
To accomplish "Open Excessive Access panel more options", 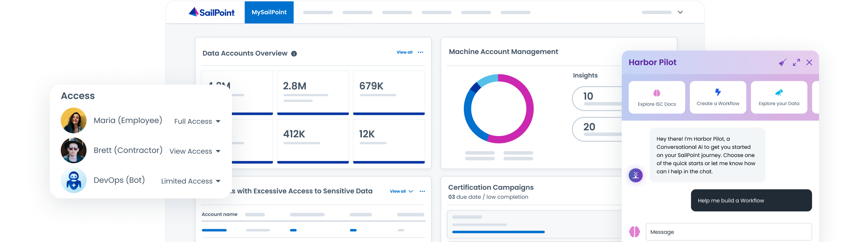I will (x=422, y=191).
